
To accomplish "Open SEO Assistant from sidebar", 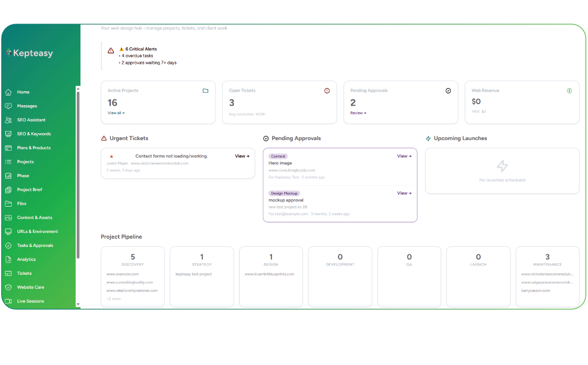I will tap(31, 120).
